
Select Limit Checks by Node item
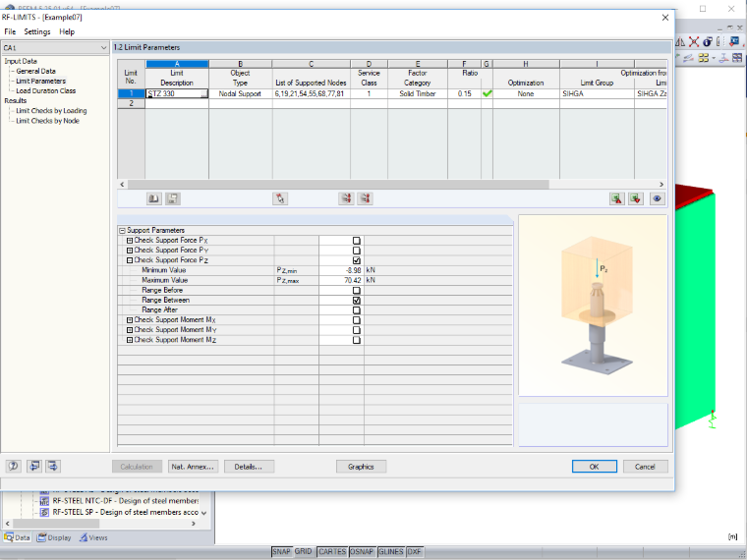coord(47,121)
